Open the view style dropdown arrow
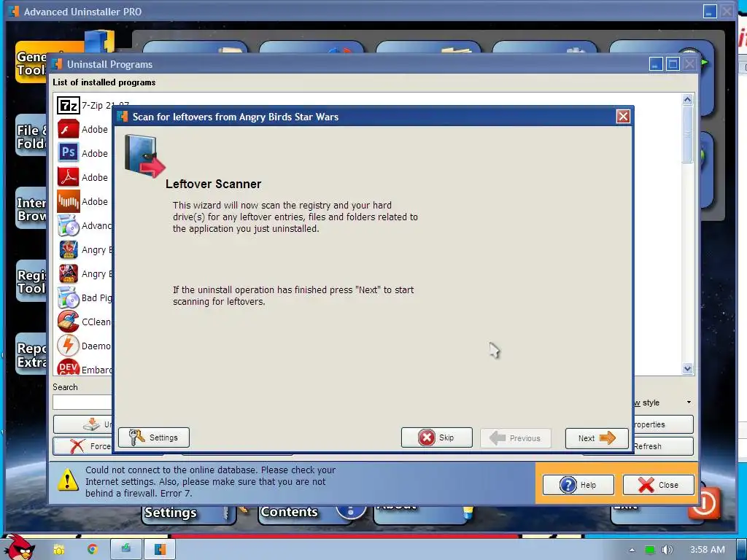This screenshot has width=747, height=560. [x=689, y=402]
